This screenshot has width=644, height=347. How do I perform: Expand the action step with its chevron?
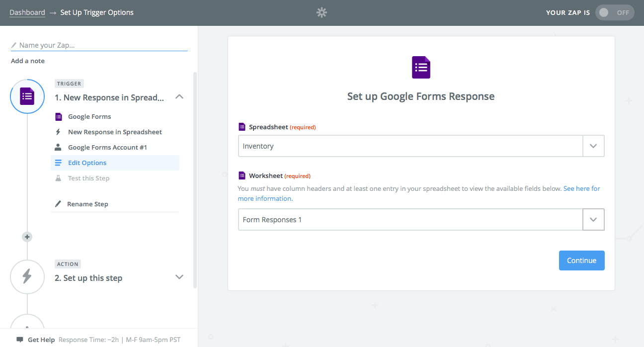180,277
